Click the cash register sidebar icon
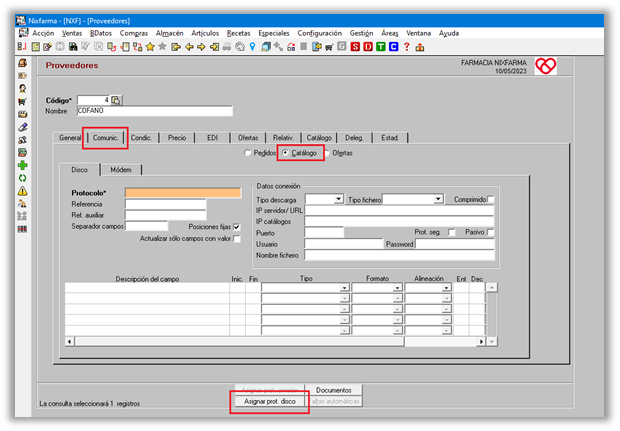Image resolution: width=620 pixels, height=431 pixels. pyautogui.click(x=23, y=63)
